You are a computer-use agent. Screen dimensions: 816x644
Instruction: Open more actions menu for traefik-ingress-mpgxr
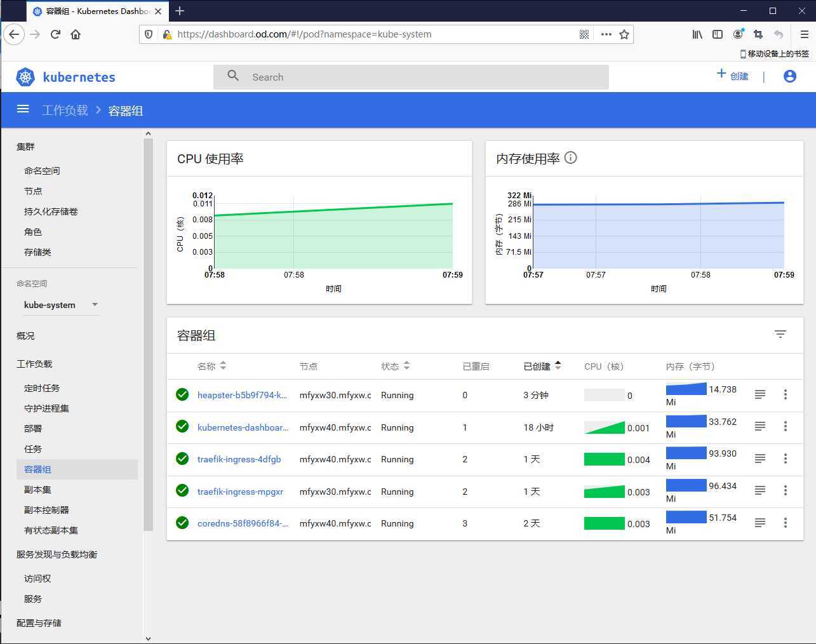(x=786, y=490)
